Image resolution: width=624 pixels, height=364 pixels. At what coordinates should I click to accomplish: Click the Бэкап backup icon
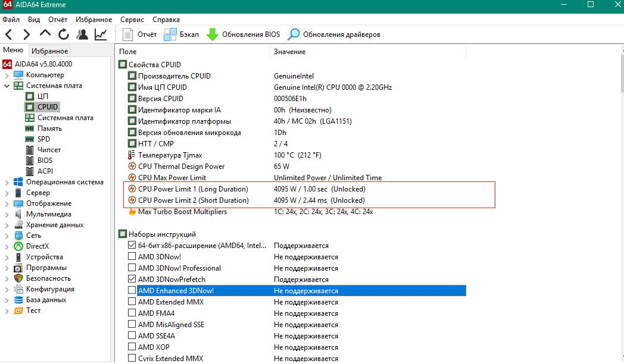coord(170,34)
